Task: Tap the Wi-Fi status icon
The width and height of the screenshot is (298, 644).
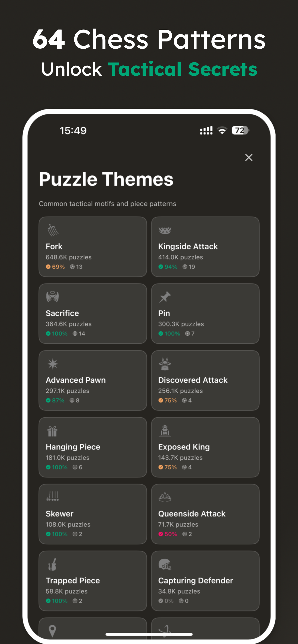Action: click(222, 130)
